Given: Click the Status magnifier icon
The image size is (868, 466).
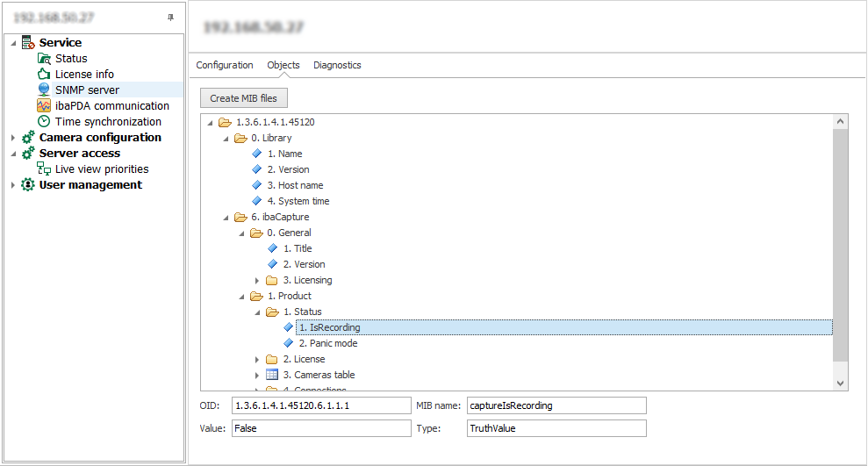Looking at the screenshot, I should pos(44,59).
